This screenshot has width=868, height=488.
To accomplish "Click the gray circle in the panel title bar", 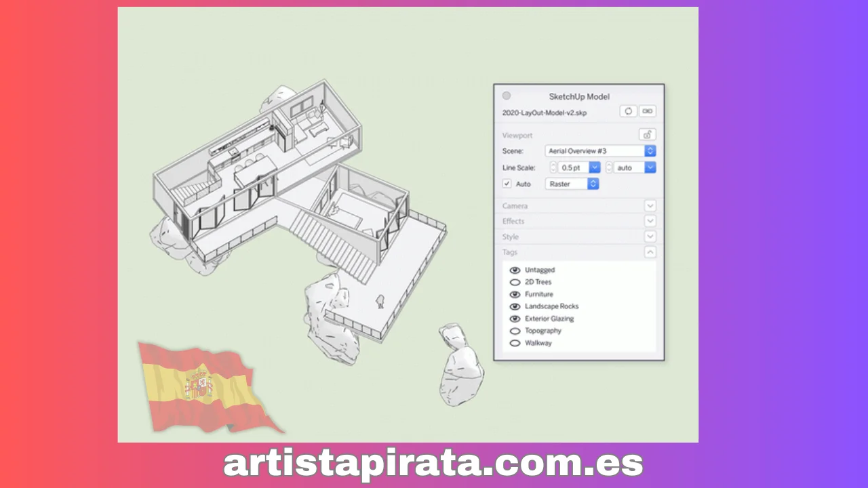I will coord(506,96).
